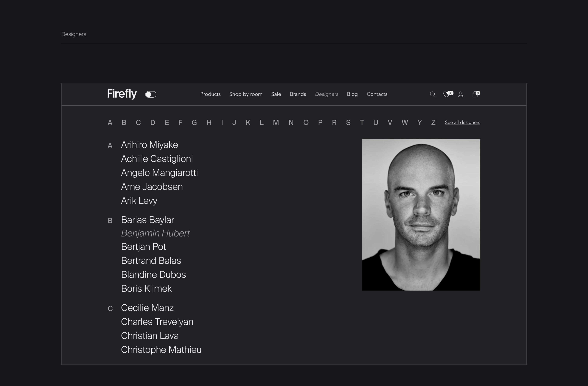Open Cecilie Manz designer page
Image resolution: width=588 pixels, height=386 pixels.
pos(147,308)
